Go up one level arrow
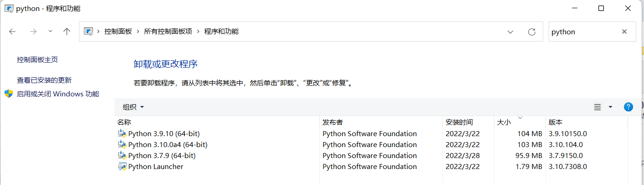Image resolution: width=644 pixels, height=185 pixels. [x=67, y=32]
